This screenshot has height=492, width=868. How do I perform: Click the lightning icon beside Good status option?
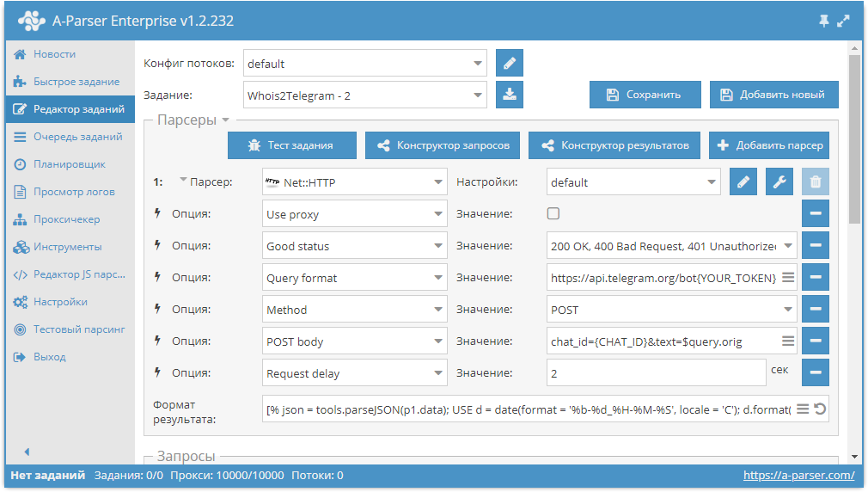(158, 245)
